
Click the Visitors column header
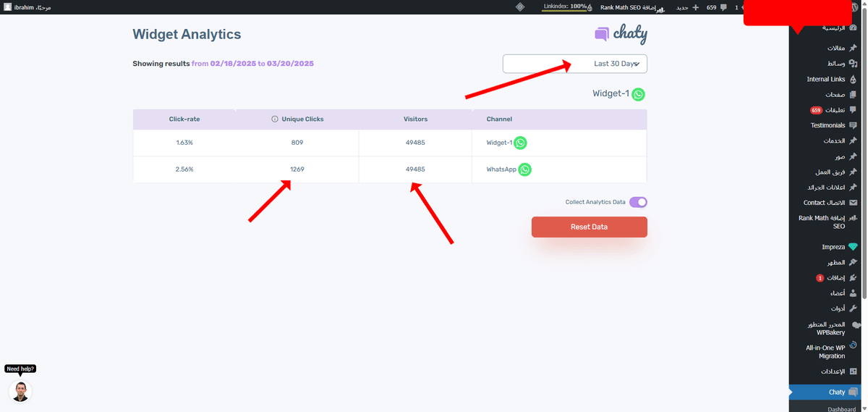[415, 119]
